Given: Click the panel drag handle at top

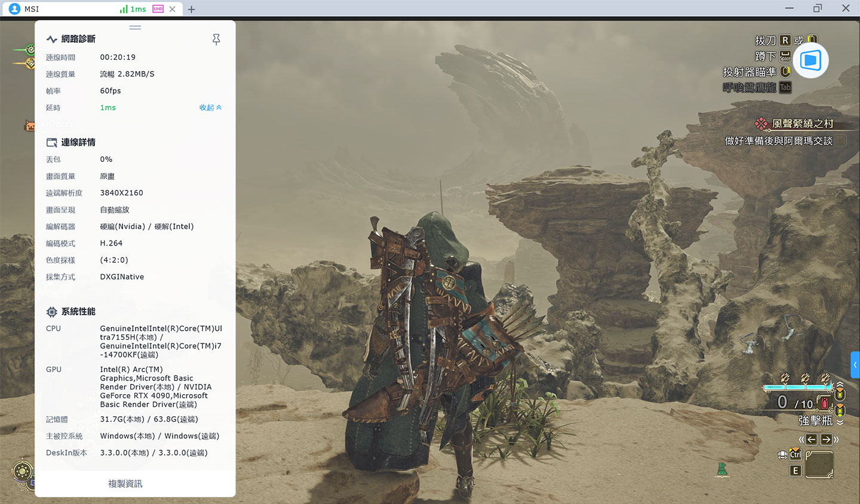Looking at the screenshot, I should click(x=135, y=27).
